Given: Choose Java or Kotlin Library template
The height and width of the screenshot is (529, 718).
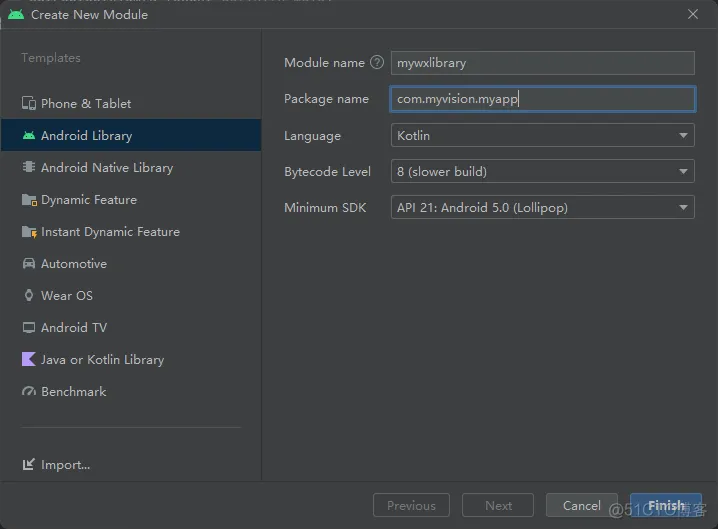Looking at the screenshot, I should [131, 360].
